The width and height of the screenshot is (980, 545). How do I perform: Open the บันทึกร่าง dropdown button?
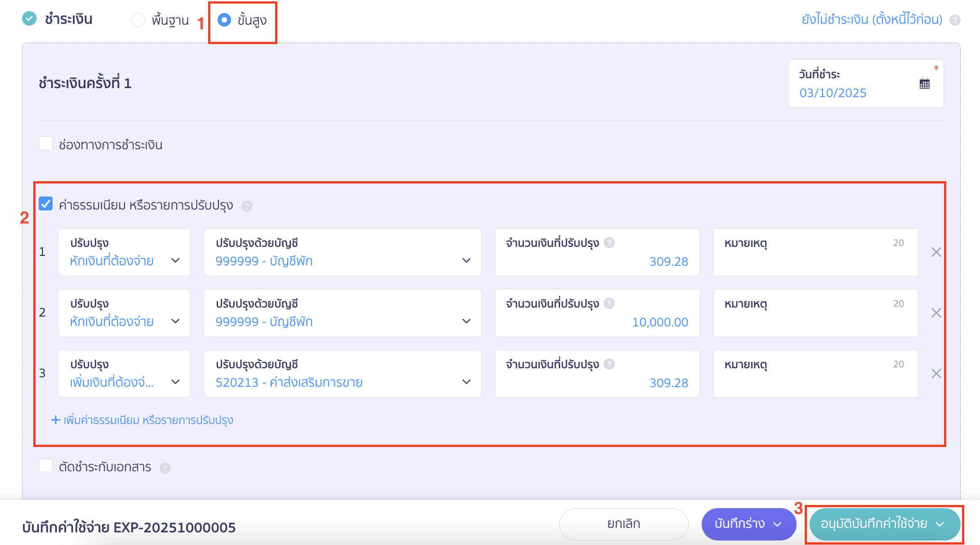pos(748,524)
